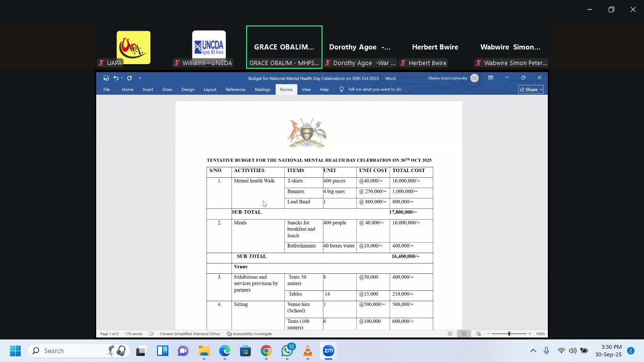Click the Zoom app taskbar icon
This screenshot has height=362, width=644.
click(328, 351)
